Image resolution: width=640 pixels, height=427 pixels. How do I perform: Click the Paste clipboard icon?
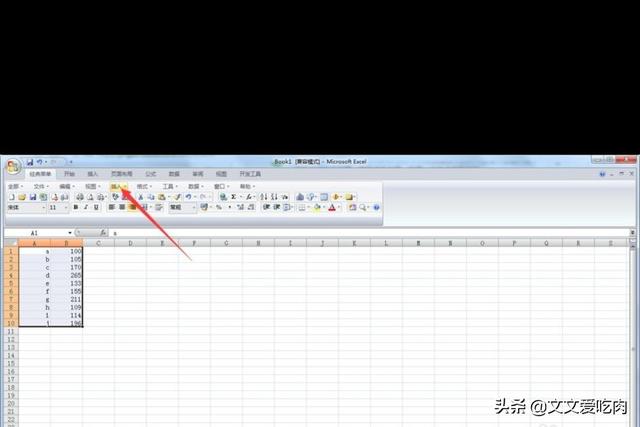[x=161, y=197]
